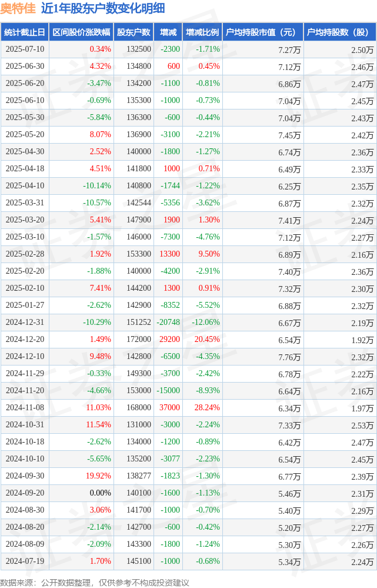Click the 户均持股数（股） column header

pos(341,32)
